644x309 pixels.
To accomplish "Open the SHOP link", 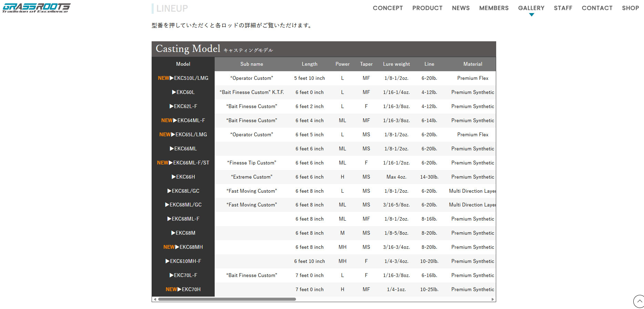I will click(630, 8).
